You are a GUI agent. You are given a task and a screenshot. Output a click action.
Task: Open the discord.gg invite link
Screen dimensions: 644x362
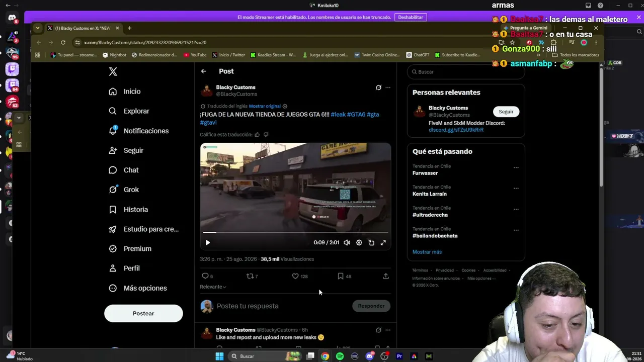pyautogui.click(x=456, y=130)
